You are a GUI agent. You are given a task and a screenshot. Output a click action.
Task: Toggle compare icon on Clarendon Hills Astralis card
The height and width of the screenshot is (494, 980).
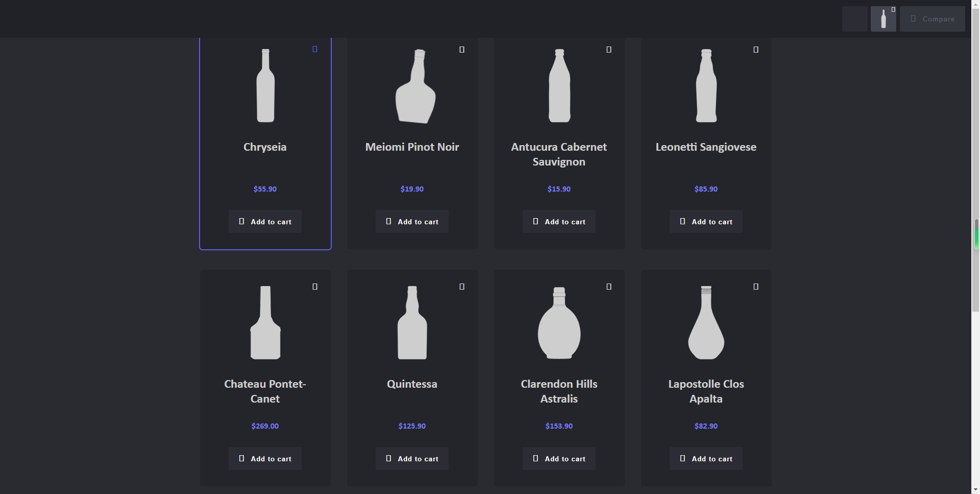click(x=609, y=287)
